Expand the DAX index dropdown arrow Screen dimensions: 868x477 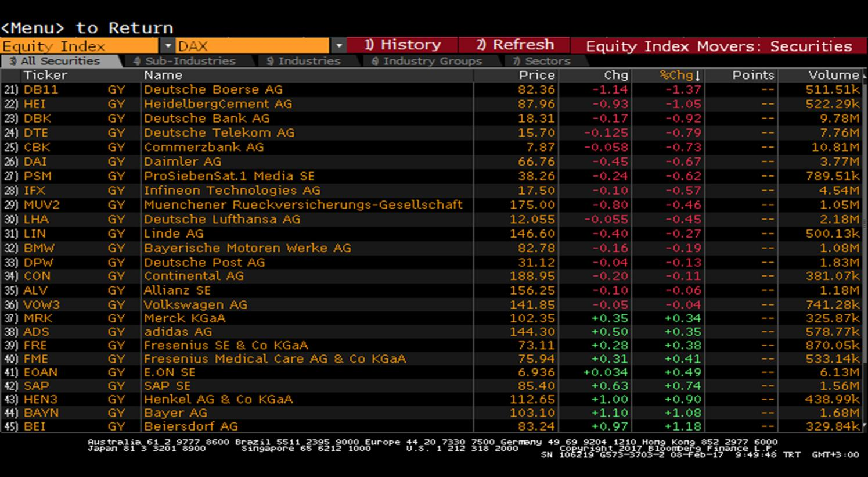click(x=339, y=46)
